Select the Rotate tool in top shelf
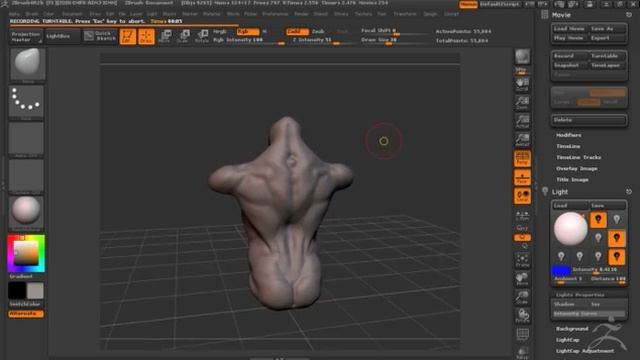640x360 pixels. click(202, 36)
